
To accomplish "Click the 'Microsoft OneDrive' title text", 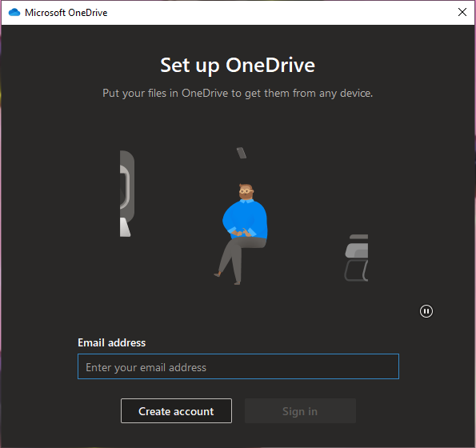I will coord(66,13).
